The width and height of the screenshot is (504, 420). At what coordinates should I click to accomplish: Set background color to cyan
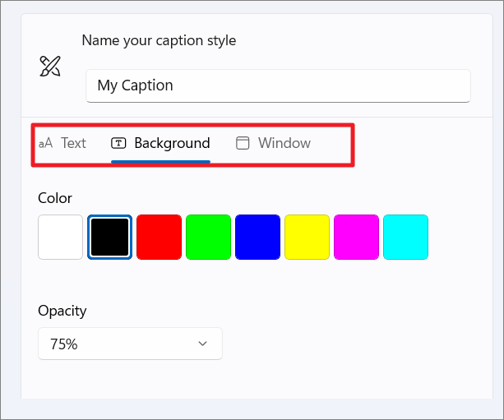[405, 238]
